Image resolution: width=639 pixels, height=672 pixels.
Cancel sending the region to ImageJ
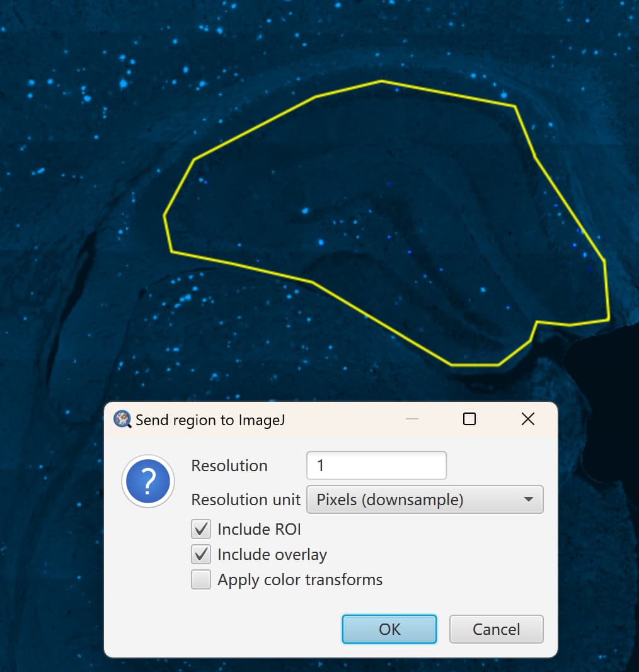click(x=496, y=629)
